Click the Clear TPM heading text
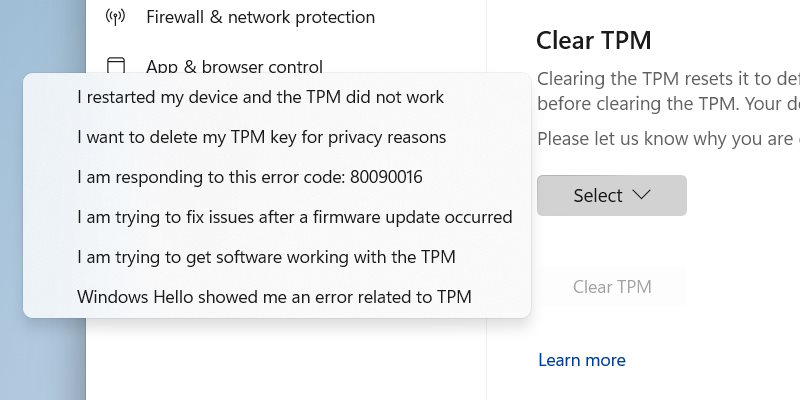This screenshot has height=400, width=800. coord(593,40)
